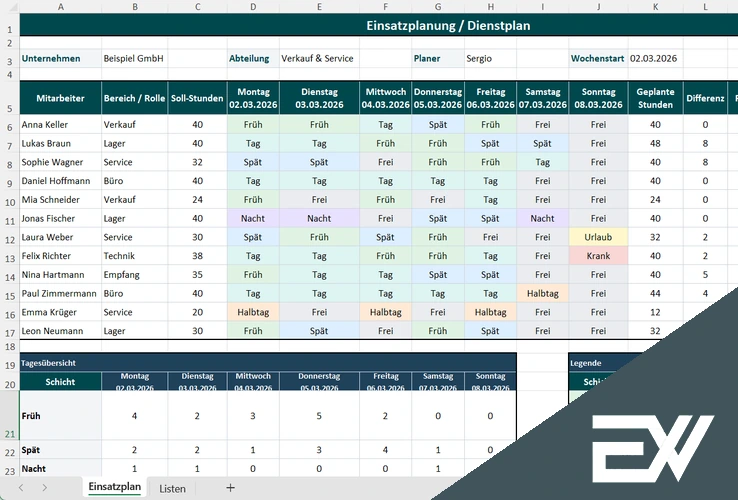Click the Mitarbeiter column header cell

[x=60, y=98]
